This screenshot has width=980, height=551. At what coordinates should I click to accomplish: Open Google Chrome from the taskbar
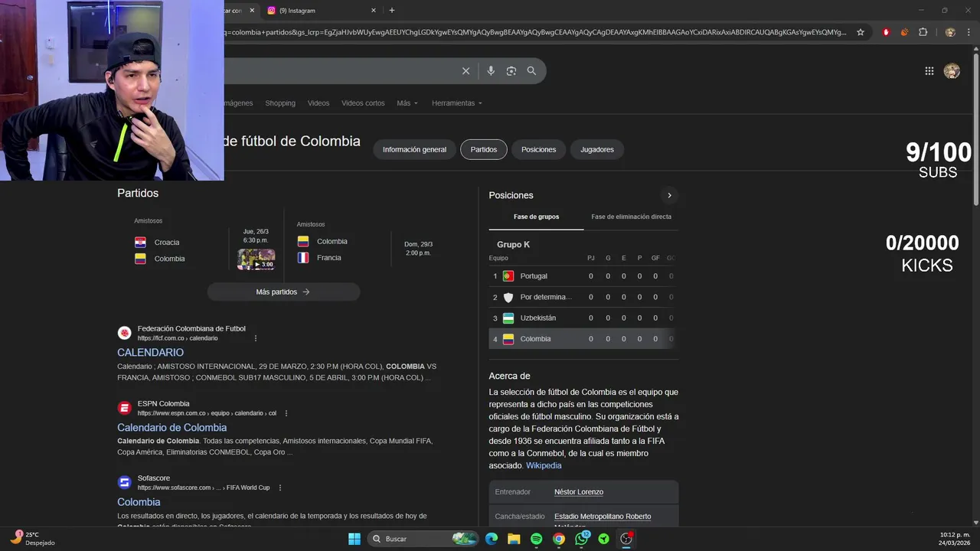[559, 539]
